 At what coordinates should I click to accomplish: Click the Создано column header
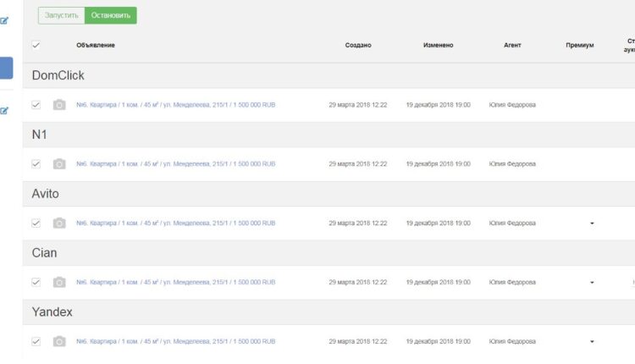tap(358, 45)
